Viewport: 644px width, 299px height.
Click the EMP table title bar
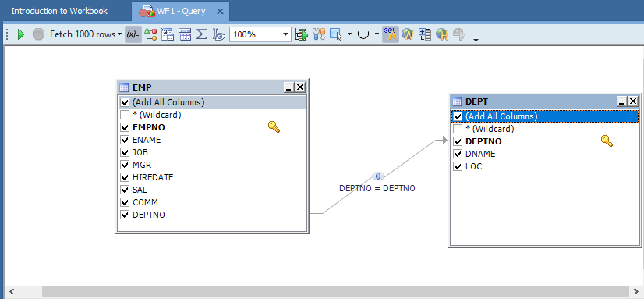(x=211, y=87)
